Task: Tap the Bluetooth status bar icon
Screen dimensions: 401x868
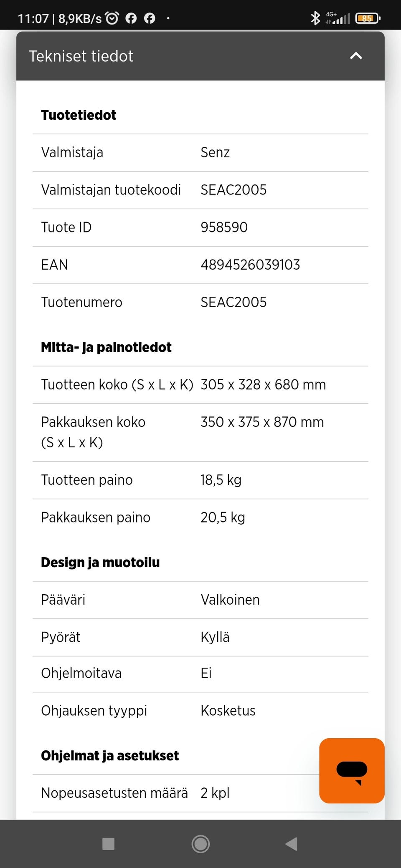Action: (x=315, y=18)
